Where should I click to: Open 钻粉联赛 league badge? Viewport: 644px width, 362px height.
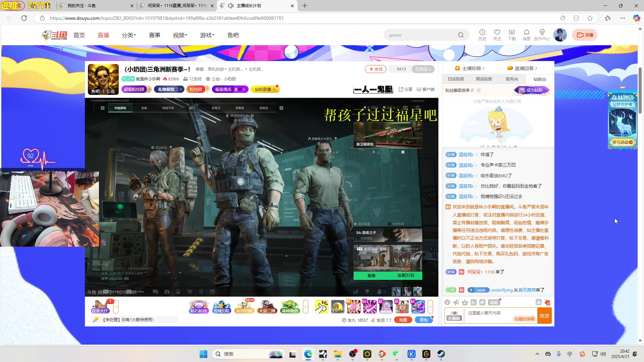(265, 89)
